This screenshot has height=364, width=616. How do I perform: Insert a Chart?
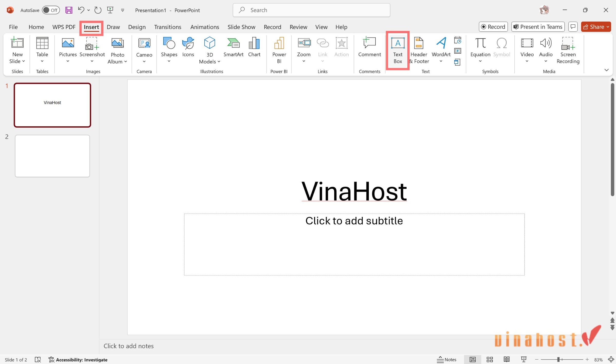[254, 47]
